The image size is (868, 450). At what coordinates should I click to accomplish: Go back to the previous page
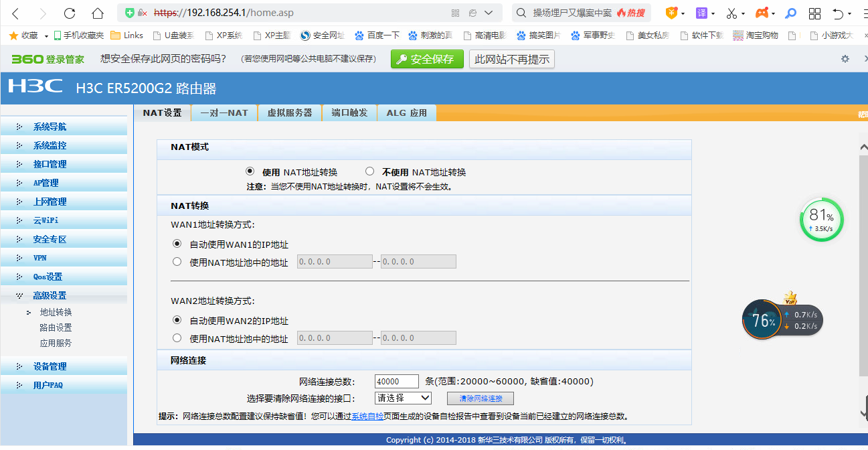pyautogui.click(x=15, y=13)
